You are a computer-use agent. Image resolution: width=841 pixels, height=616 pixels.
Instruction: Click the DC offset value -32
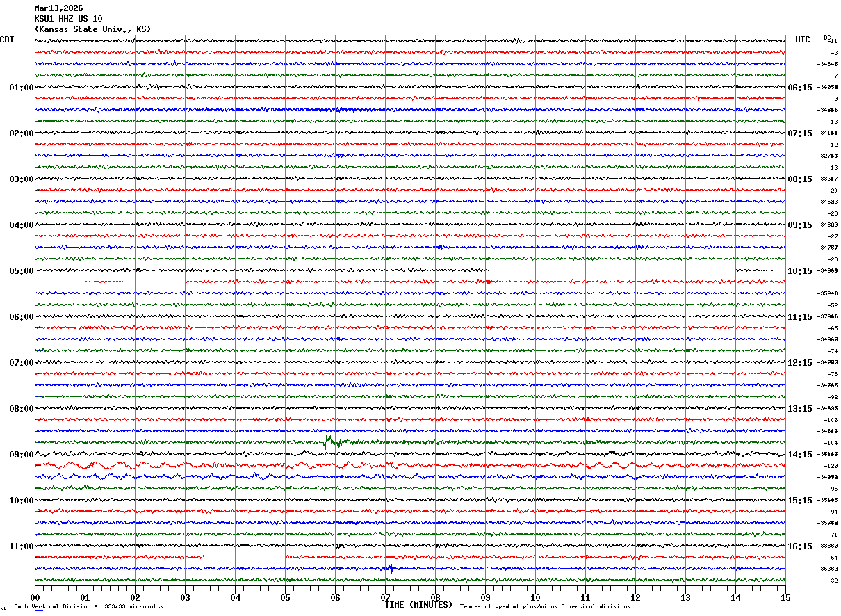(x=832, y=581)
